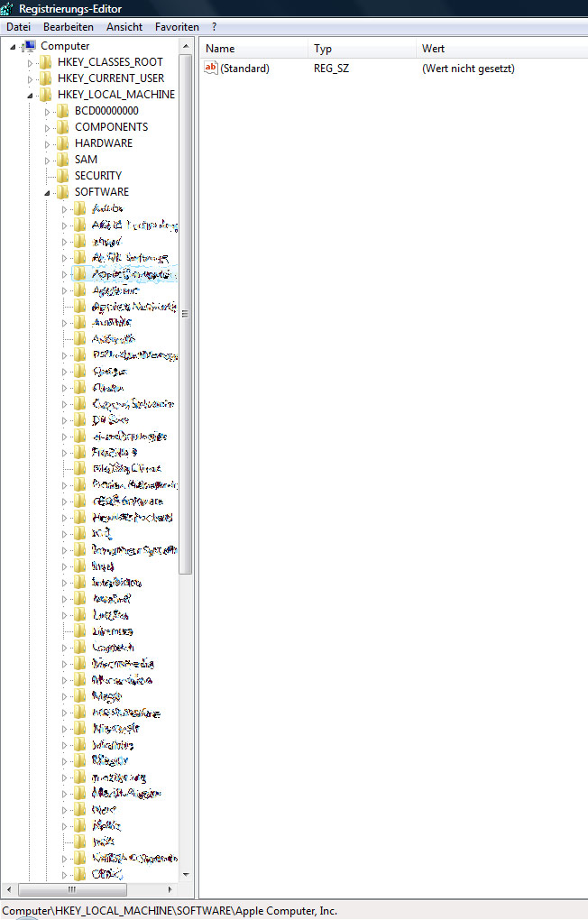This screenshot has height=920, width=588.
Task: Click the tree scrollbar up arrow
Action: 186,46
